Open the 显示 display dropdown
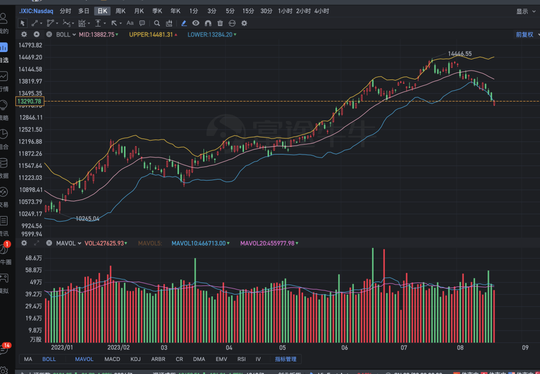The width and height of the screenshot is (540, 374). tap(526, 12)
